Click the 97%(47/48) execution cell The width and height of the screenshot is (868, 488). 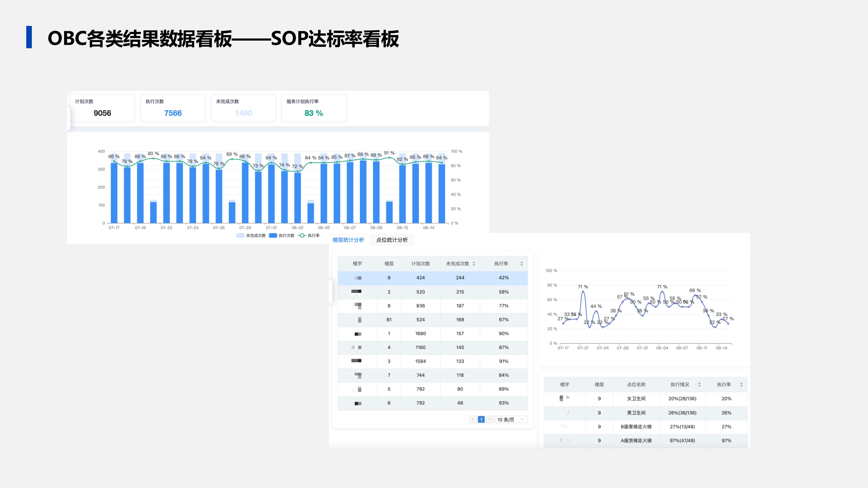point(682,441)
